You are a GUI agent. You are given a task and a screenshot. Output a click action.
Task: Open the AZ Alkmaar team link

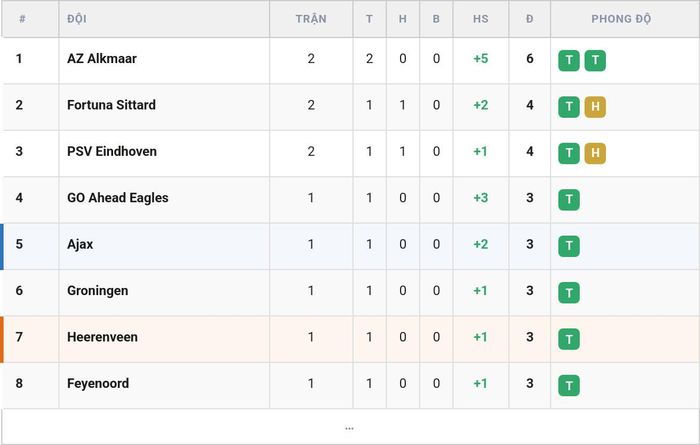tap(102, 58)
